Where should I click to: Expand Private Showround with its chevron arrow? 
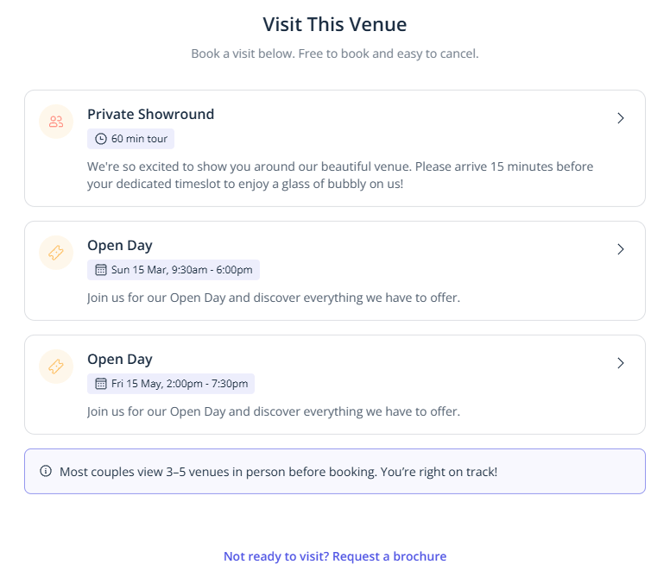tap(620, 119)
